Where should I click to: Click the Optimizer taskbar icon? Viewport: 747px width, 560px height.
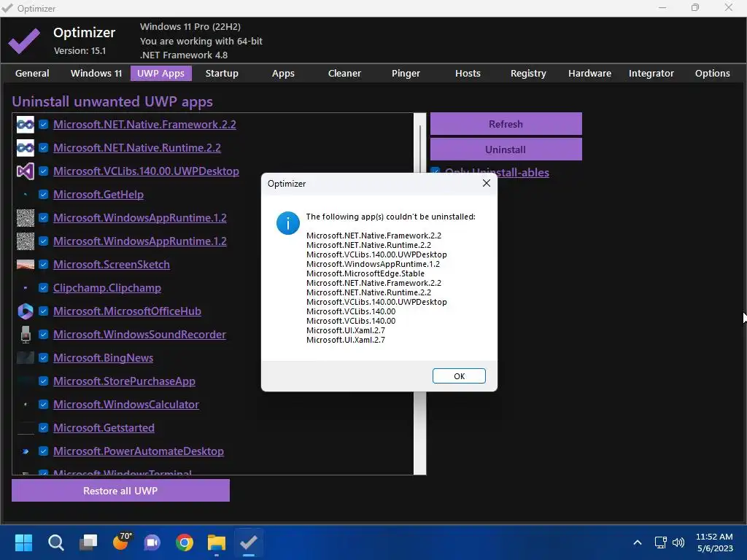pyautogui.click(x=249, y=542)
